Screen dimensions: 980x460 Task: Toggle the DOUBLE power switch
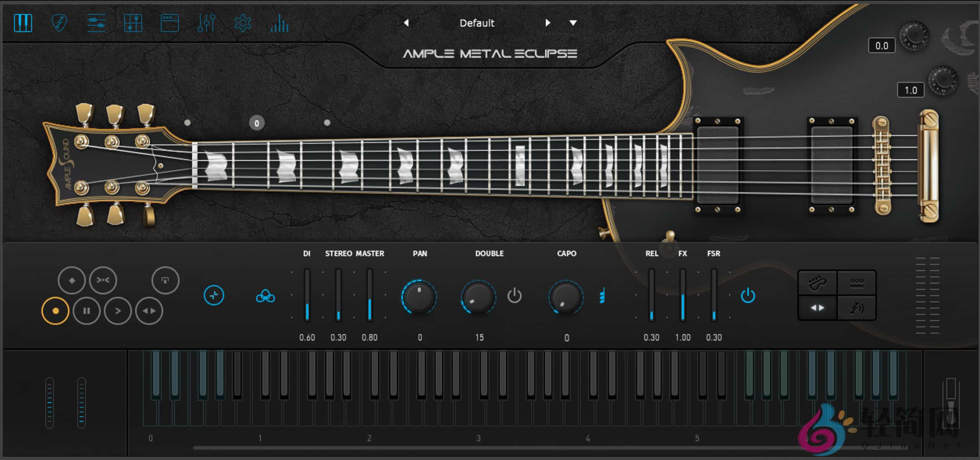515,296
